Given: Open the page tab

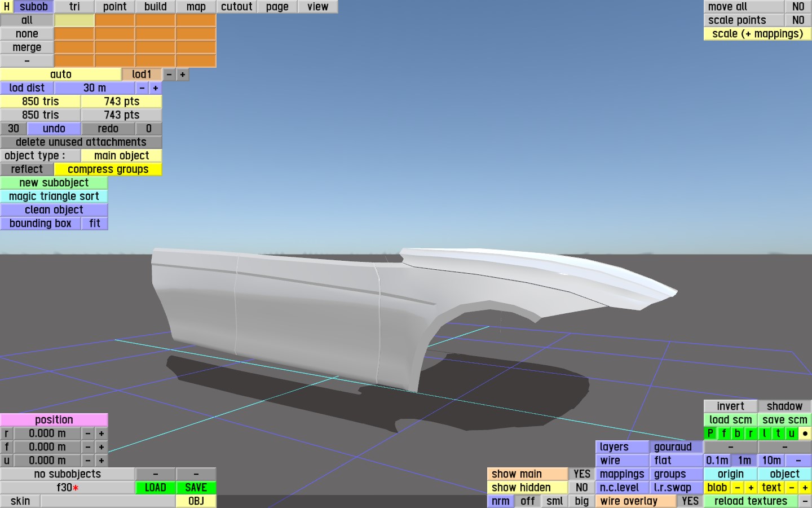Looking at the screenshot, I should (x=277, y=7).
